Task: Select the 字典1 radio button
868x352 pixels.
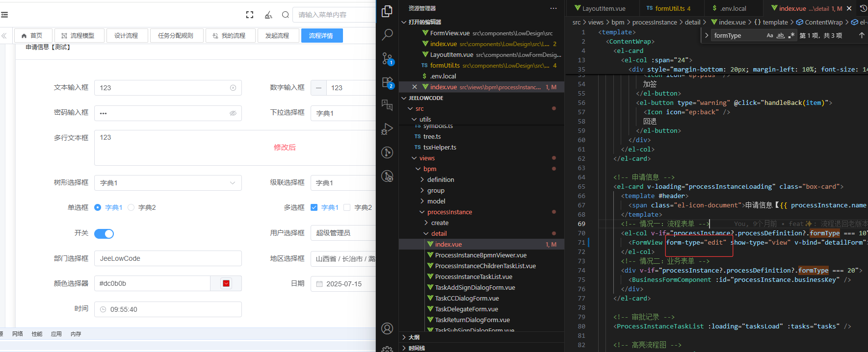Action: click(x=98, y=207)
